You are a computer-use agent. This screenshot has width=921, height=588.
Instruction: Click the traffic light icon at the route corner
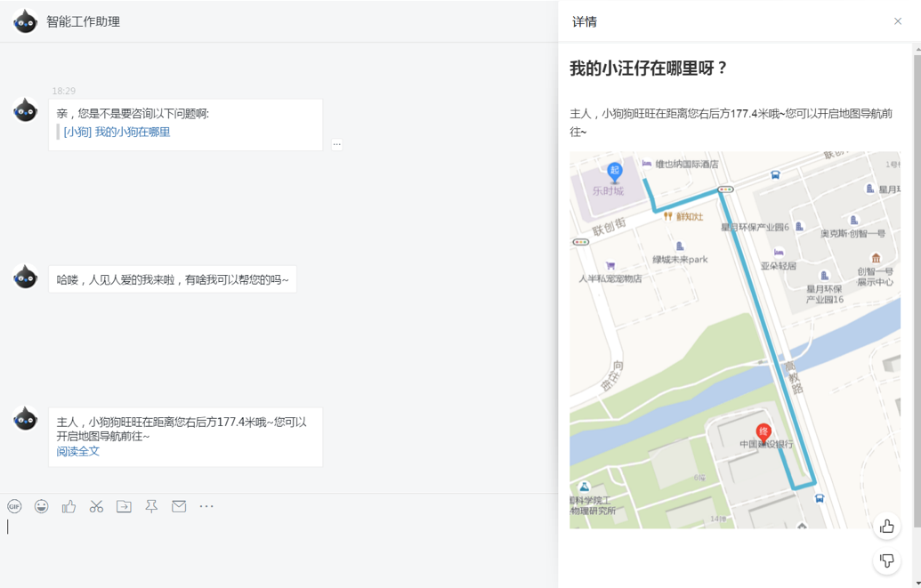[x=726, y=189]
